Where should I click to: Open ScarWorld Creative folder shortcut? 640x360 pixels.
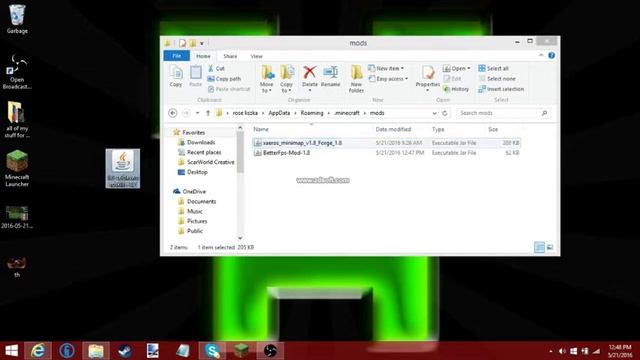click(x=211, y=162)
